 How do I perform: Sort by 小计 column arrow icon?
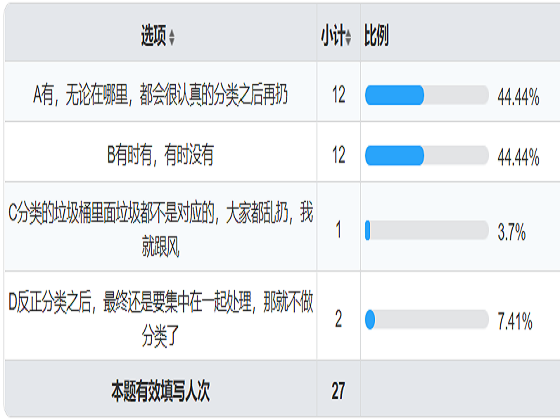tap(348, 38)
